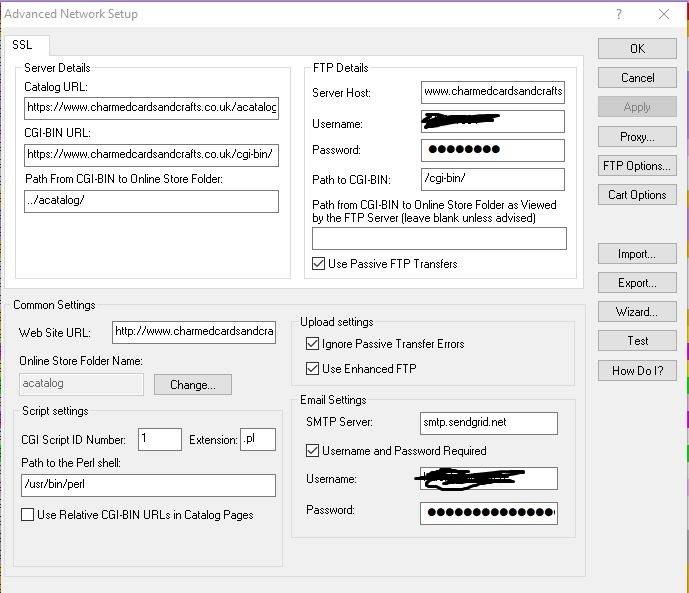The image size is (689, 593).
Task: Toggle Username and Password Required checkbox
Action: point(313,451)
